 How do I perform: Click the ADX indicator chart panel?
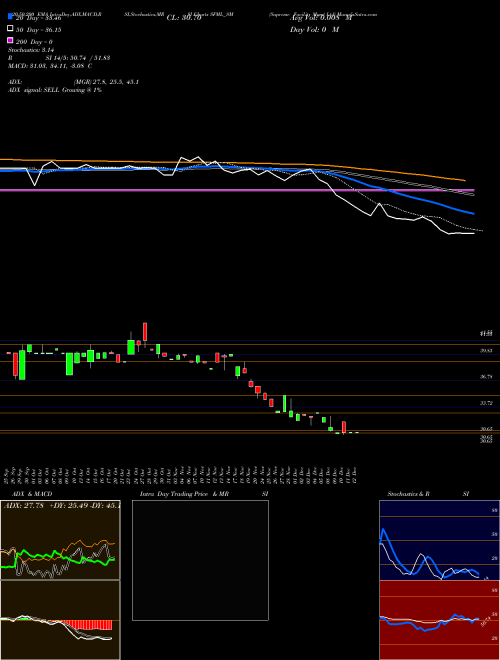point(60,540)
